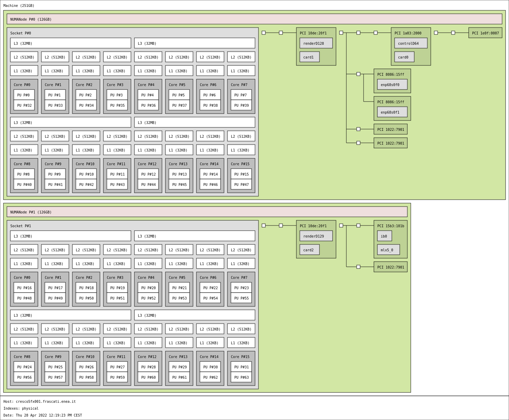509x420 pixels.
Task: Select the PCI 1a03:2000 label
Action: tap(408, 33)
